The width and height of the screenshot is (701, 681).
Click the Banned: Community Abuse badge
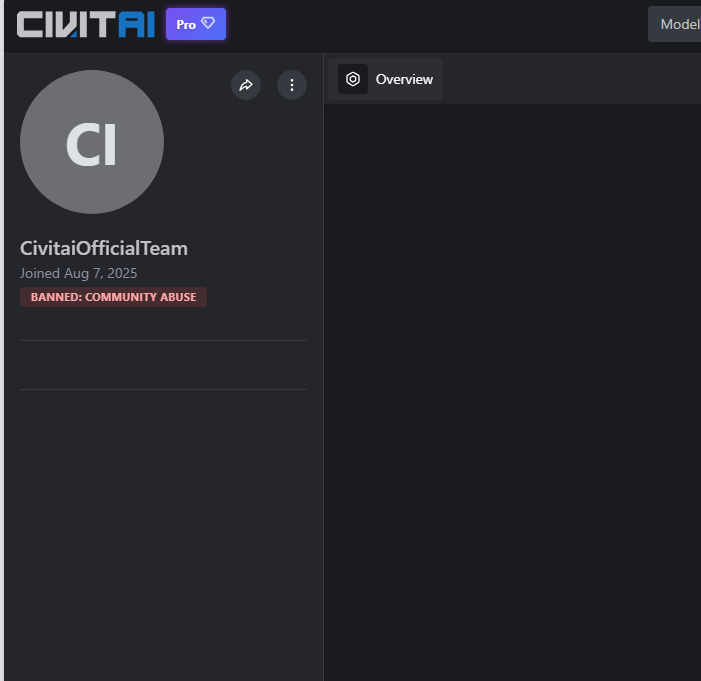114,297
